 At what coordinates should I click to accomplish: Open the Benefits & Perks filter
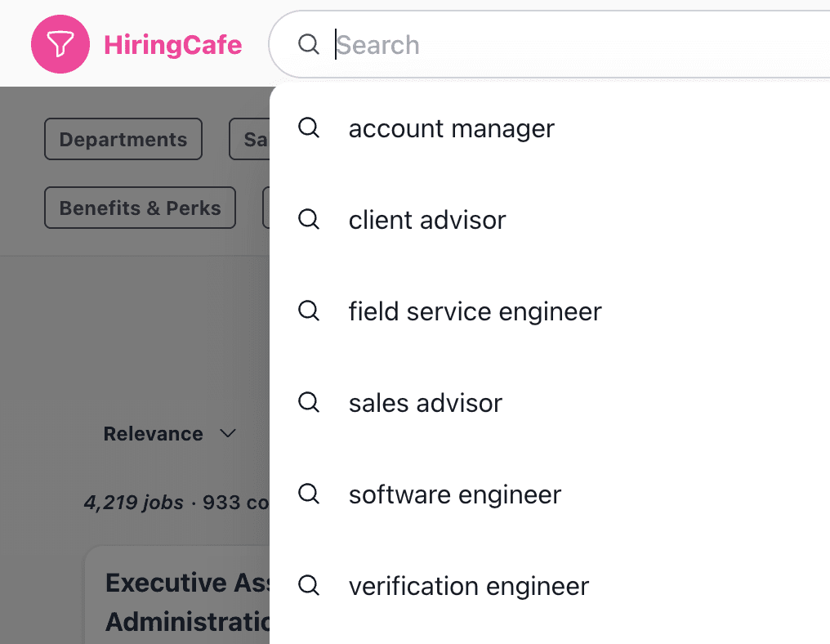141,208
